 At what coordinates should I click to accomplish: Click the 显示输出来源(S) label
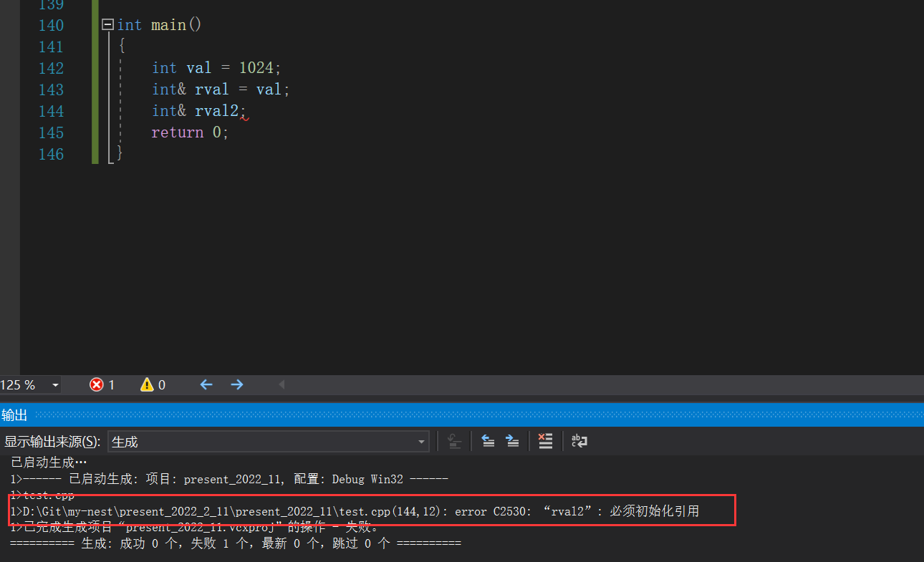coord(52,442)
